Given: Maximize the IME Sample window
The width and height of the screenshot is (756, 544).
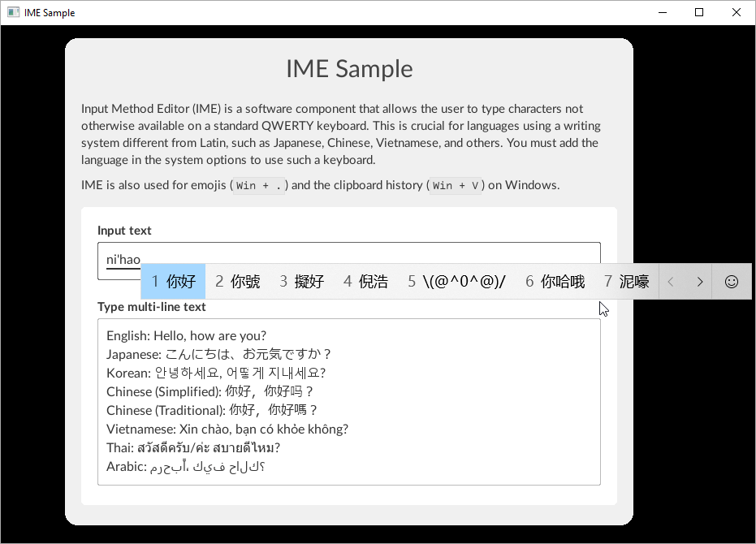Looking at the screenshot, I should pos(699,12).
